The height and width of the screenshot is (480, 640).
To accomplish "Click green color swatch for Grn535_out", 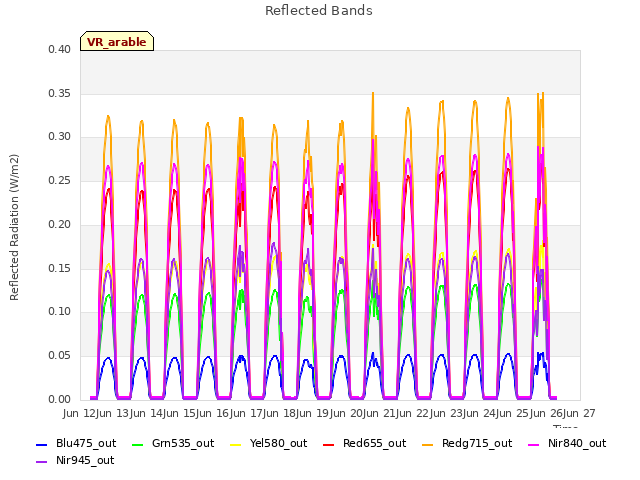I will (138, 444).
